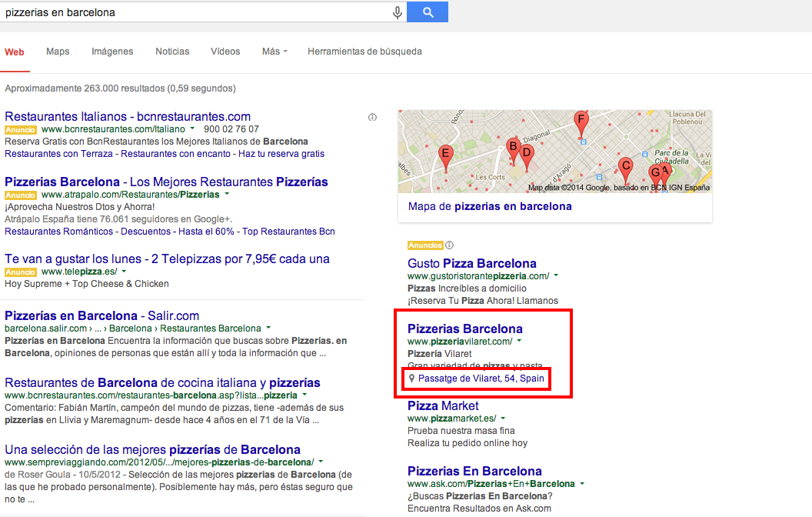Image resolution: width=812 pixels, height=517 pixels.
Task: Expand arrow next to pizzeriavilaret.com URL
Action: [519, 341]
